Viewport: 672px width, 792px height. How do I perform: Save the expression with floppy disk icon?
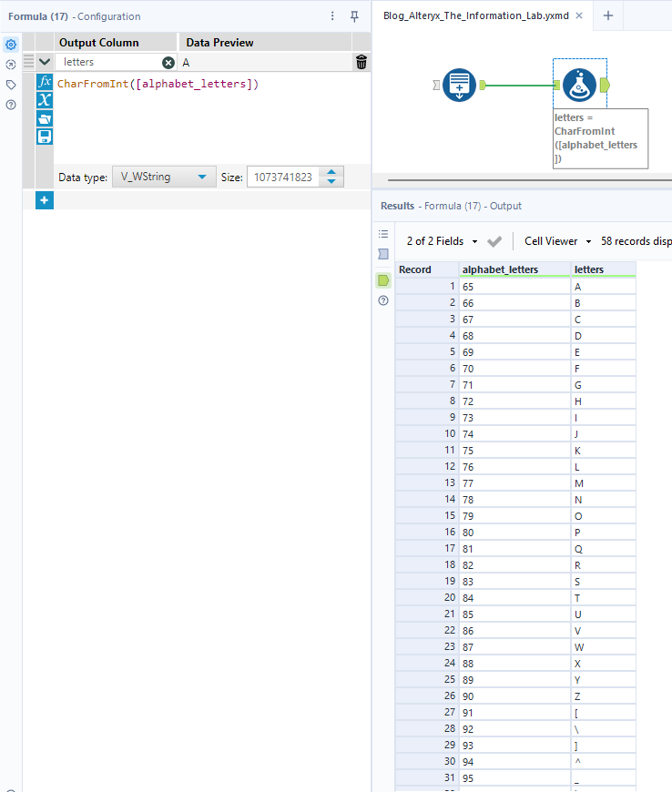[x=45, y=137]
